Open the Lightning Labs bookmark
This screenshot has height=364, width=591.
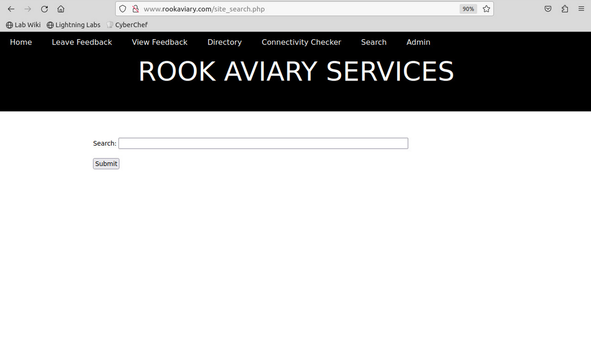coord(74,25)
